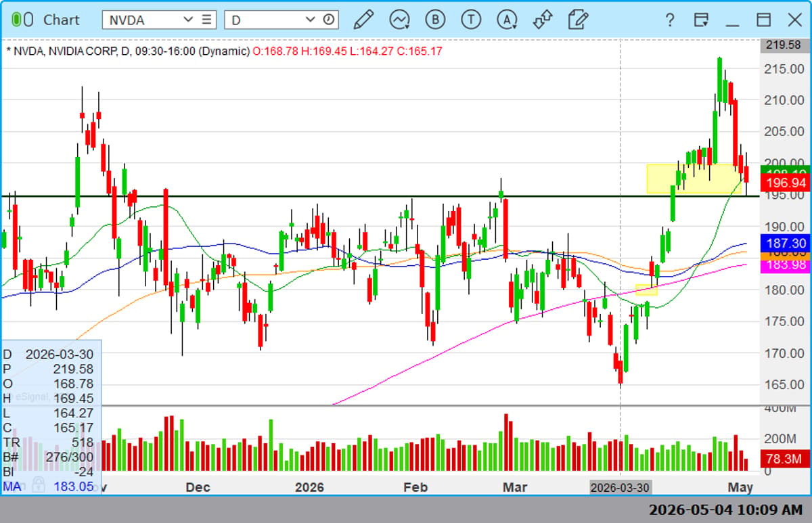Click the O:168.78 value in header

[275, 51]
